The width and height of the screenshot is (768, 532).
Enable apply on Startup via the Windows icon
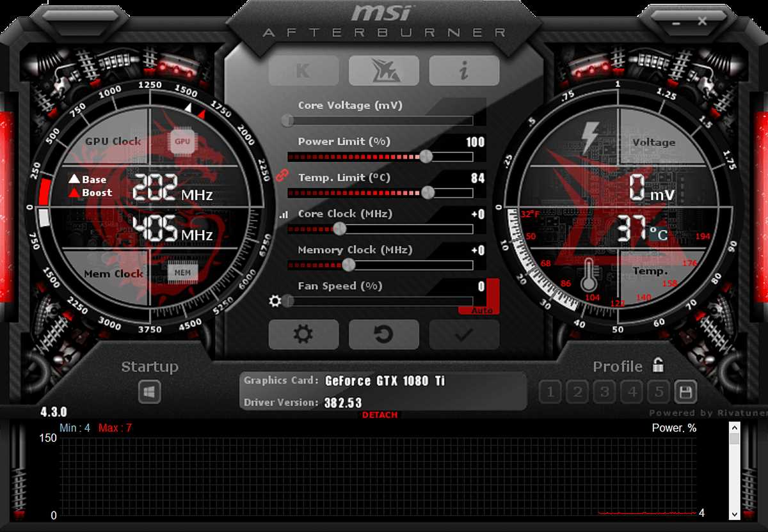point(149,391)
